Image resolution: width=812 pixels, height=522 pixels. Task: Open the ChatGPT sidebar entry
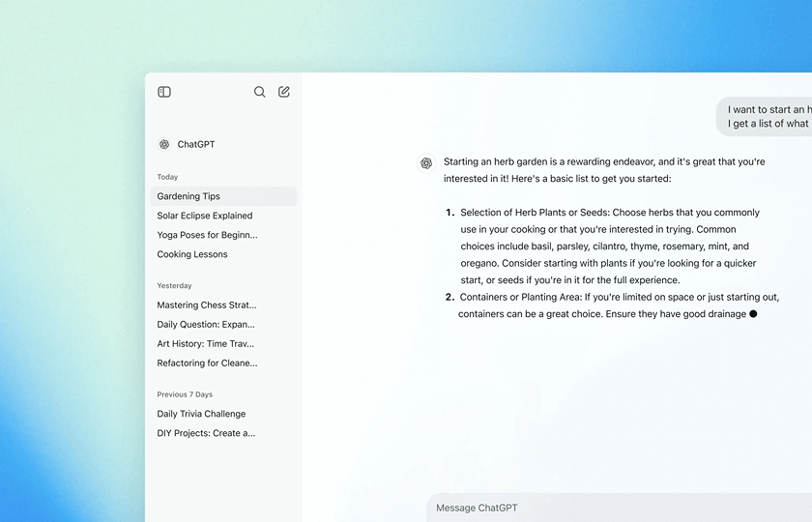click(x=196, y=144)
